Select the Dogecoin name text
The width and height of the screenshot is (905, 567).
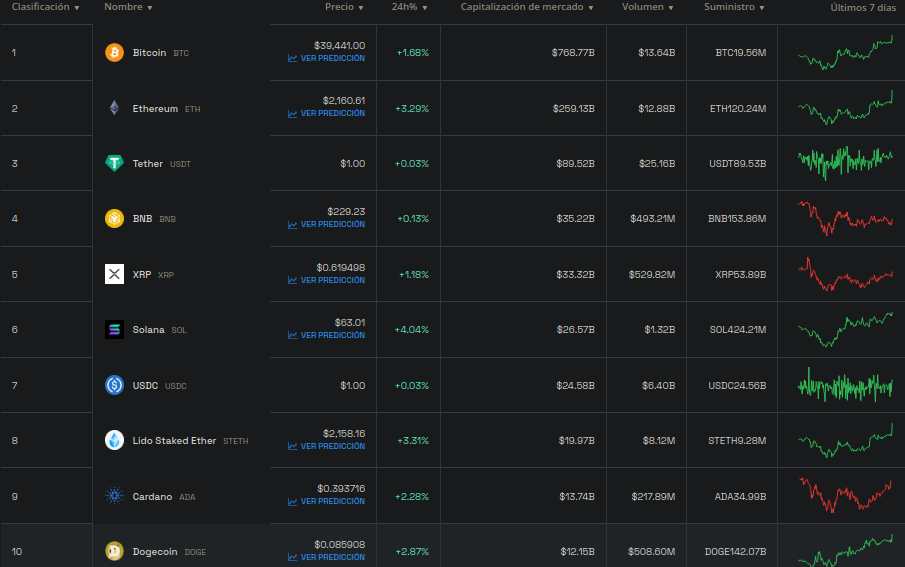155,551
